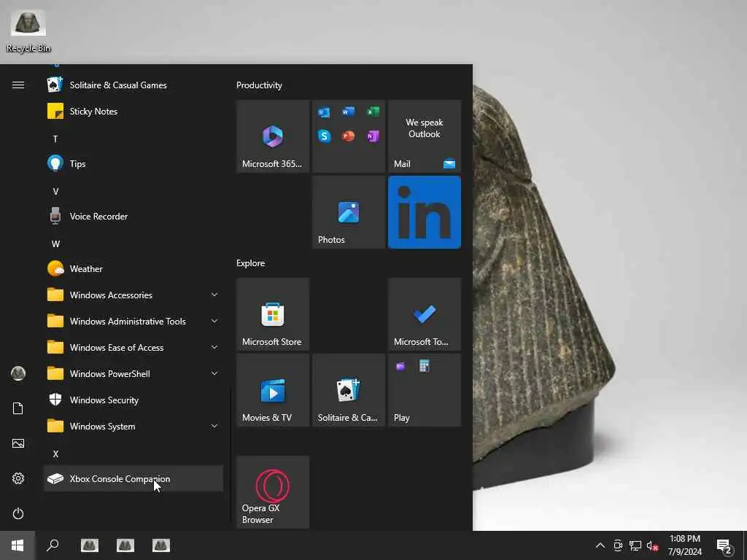This screenshot has height=560, width=747.
Task: Open PowerPoint icon in Office tile group
Action: (348, 136)
